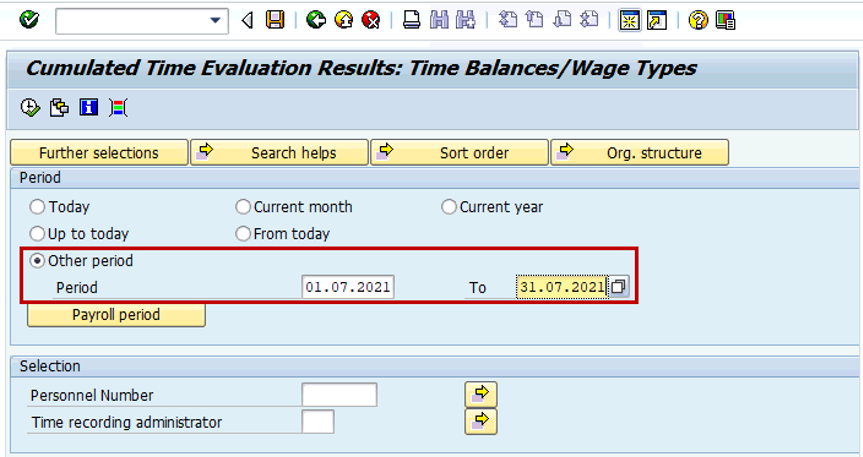Click the To date field 31.07.2021

pos(562,287)
